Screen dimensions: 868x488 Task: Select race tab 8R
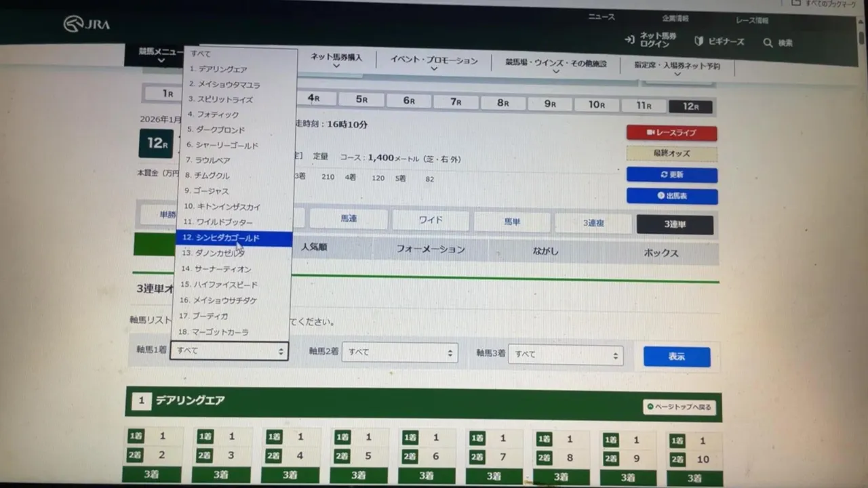(x=502, y=103)
